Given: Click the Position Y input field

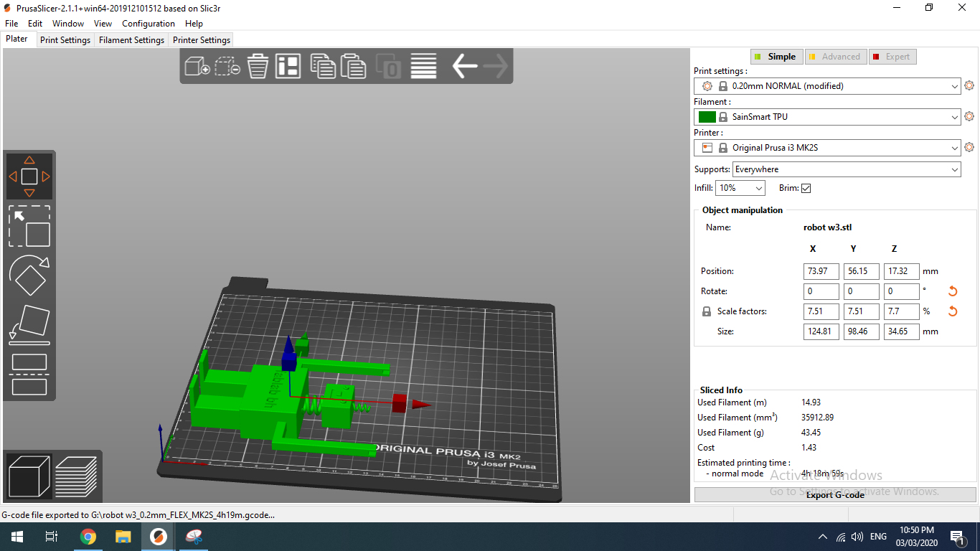Looking at the screenshot, I should pyautogui.click(x=862, y=271).
